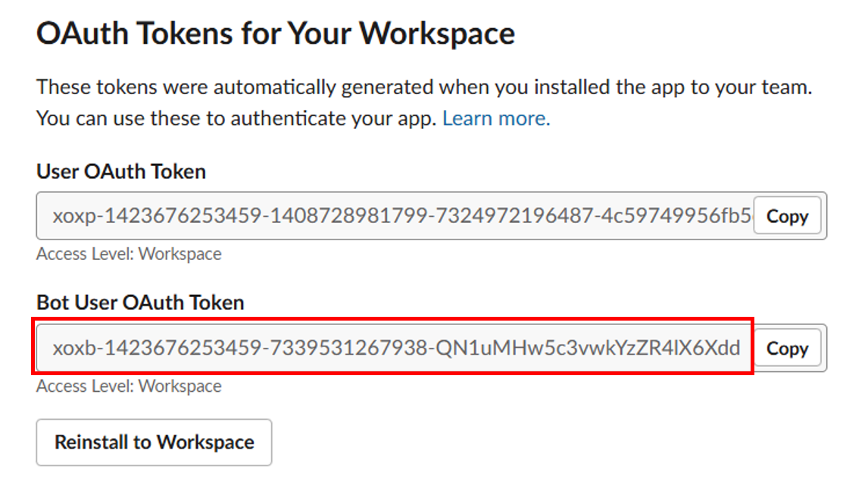The image size is (868, 479).
Task: Click Access Level text under Bot token
Action: [129, 386]
